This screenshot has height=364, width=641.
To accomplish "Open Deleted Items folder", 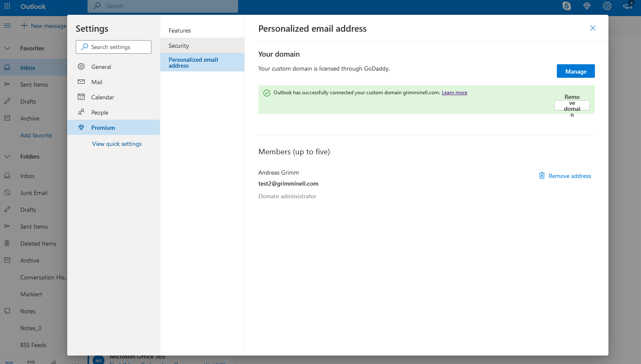I will coord(34,244).
